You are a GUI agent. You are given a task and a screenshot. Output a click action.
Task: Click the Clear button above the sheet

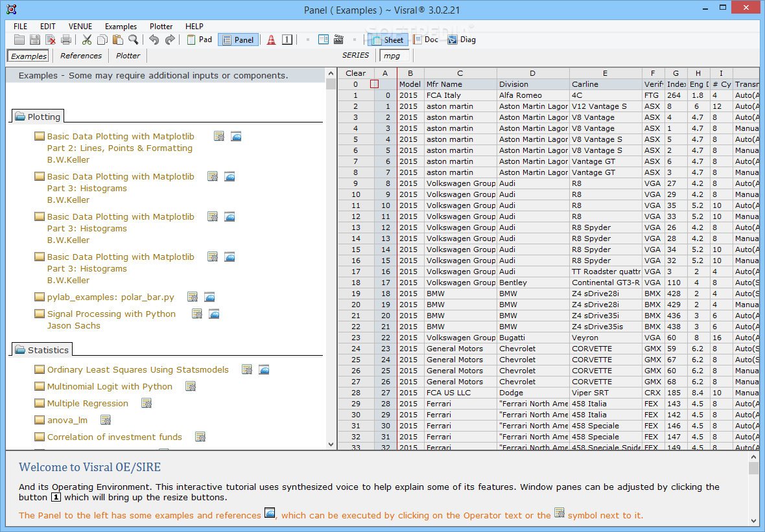[x=356, y=73]
